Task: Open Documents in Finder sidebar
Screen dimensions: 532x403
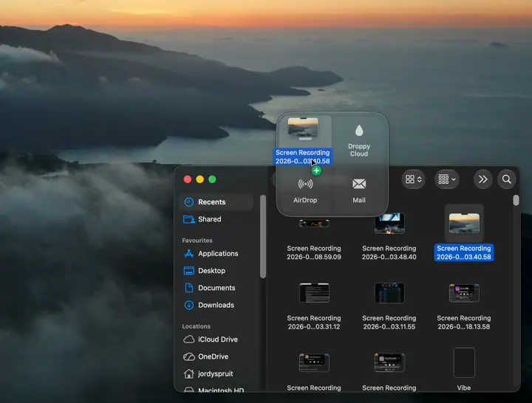Action: click(x=216, y=288)
